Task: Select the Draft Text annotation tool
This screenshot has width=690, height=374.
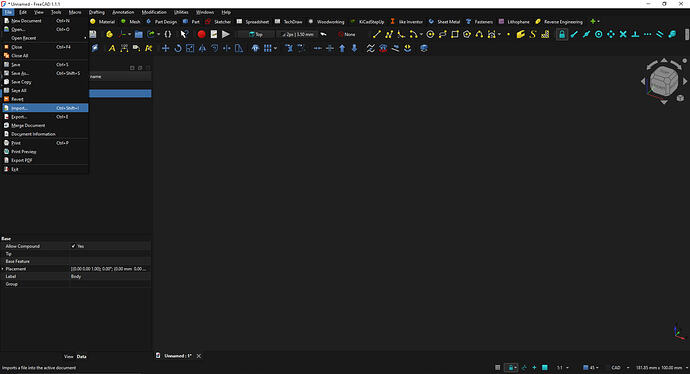Action: click(x=112, y=48)
